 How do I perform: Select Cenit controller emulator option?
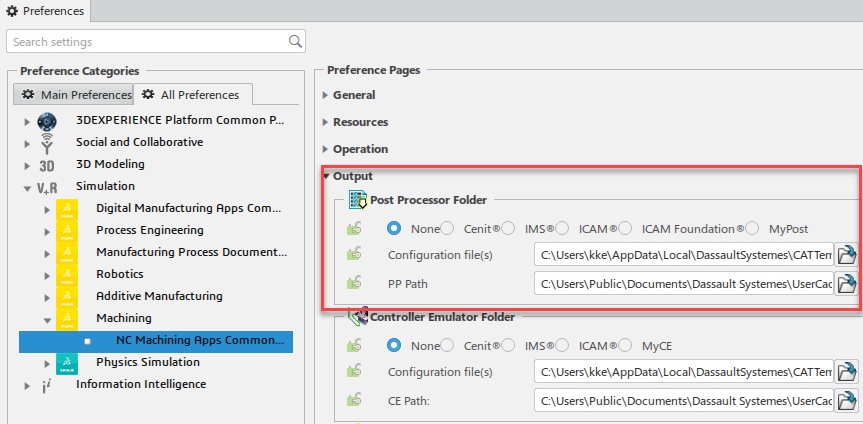click(x=447, y=346)
